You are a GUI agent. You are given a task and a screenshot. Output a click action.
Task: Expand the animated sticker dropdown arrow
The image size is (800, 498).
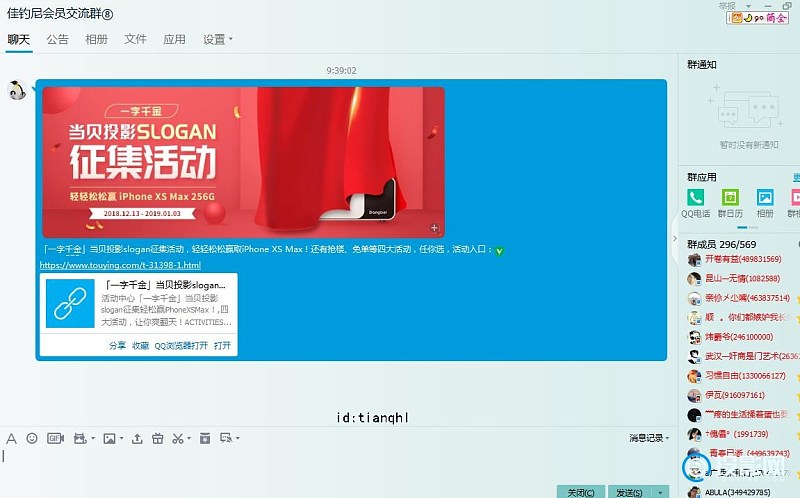(x=92, y=438)
